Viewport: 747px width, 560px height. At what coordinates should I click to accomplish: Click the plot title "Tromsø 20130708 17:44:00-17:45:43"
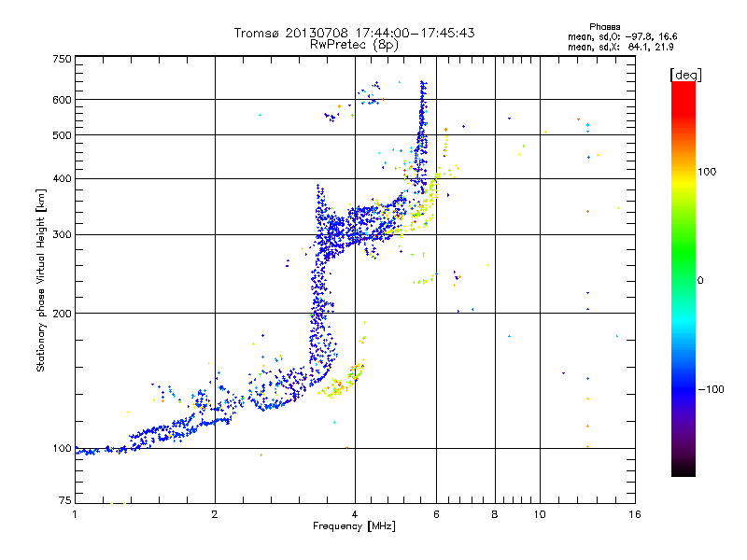click(354, 33)
